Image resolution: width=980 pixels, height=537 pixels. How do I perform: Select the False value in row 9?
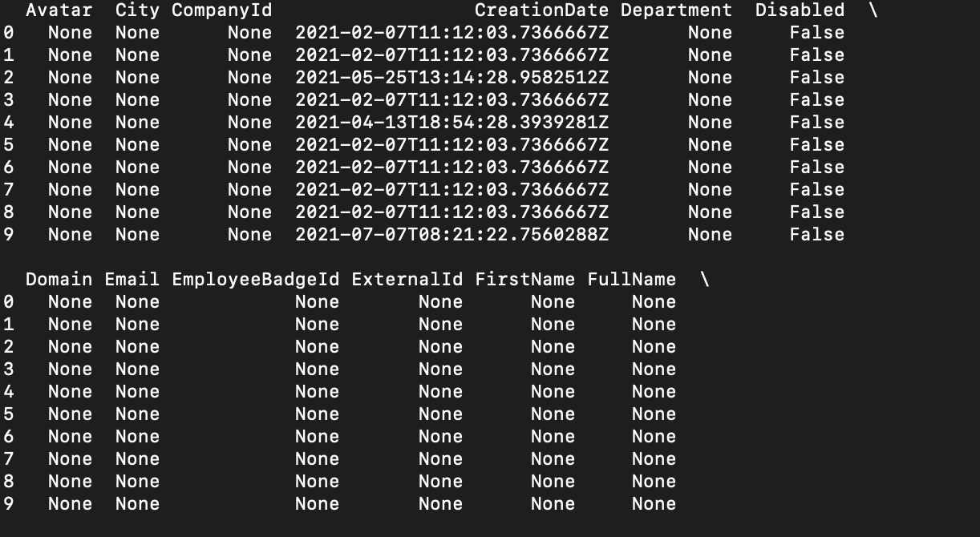pos(816,235)
